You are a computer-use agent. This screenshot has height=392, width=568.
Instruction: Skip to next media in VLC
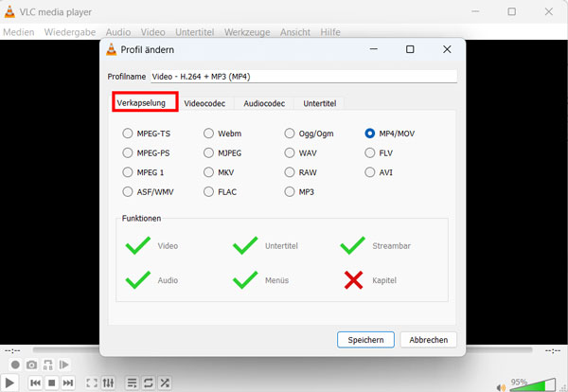68,383
